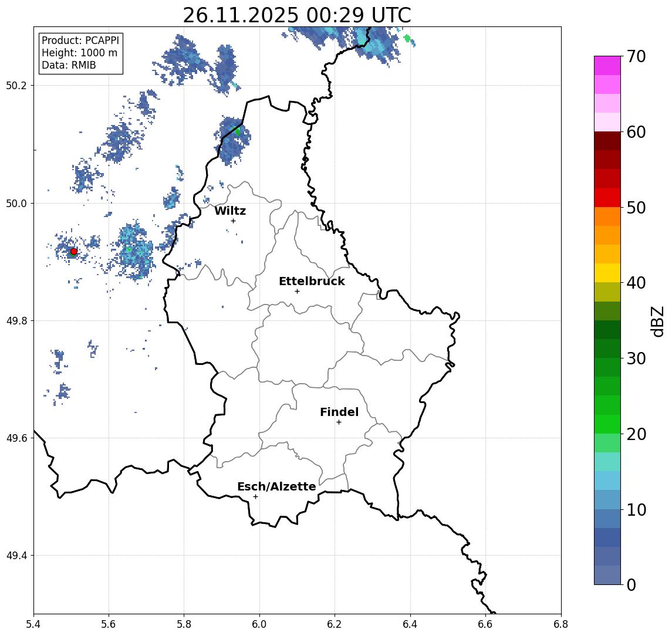Click the magenta swatch at top of colorbar
672x636 pixels.
tap(607, 66)
